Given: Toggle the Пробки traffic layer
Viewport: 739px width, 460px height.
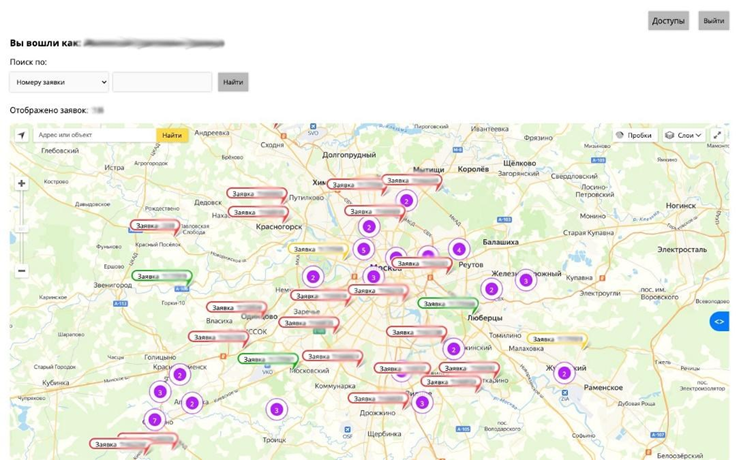Looking at the screenshot, I should (634, 135).
